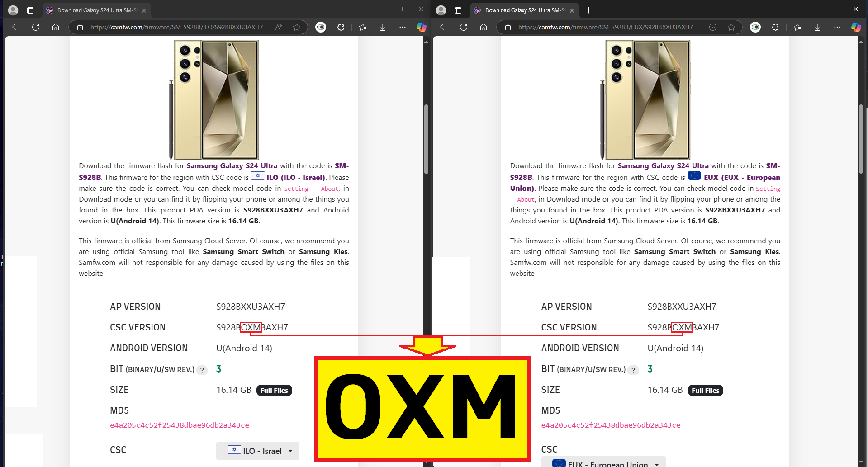Click the MD5 hash on EUX page
This screenshot has height=467, width=868.
pyautogui.click(x=611, y=425)
